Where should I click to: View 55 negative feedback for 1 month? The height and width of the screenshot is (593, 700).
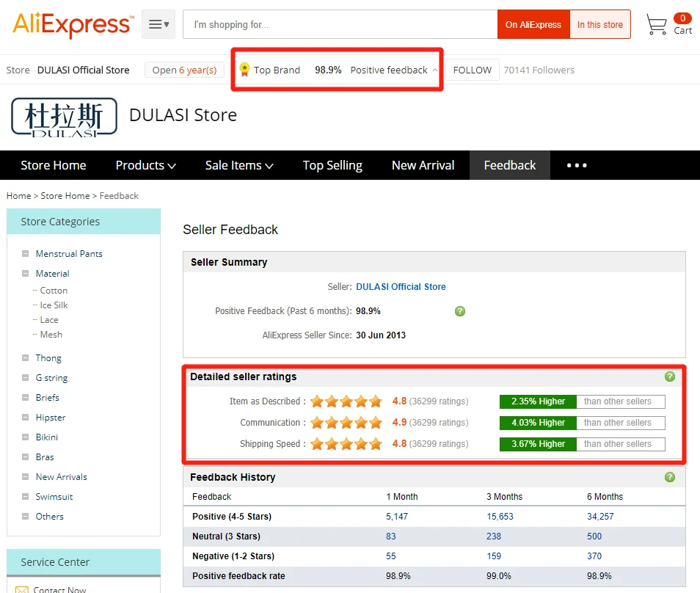click(x=390, y=556)
